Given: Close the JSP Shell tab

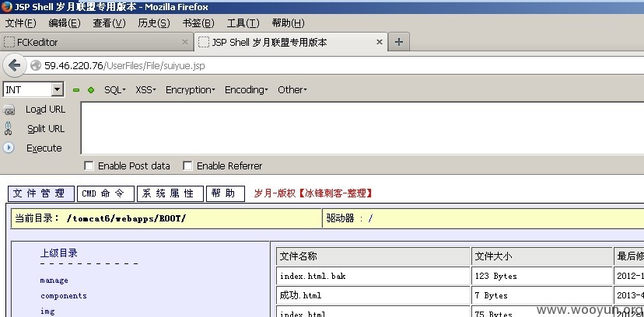Looking at the screenshot, I should tap(380, 42).
